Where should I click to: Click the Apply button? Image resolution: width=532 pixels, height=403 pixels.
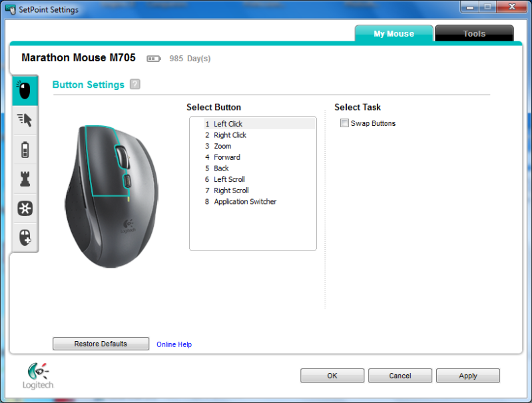pyautogui.click(x=468, y=376)
